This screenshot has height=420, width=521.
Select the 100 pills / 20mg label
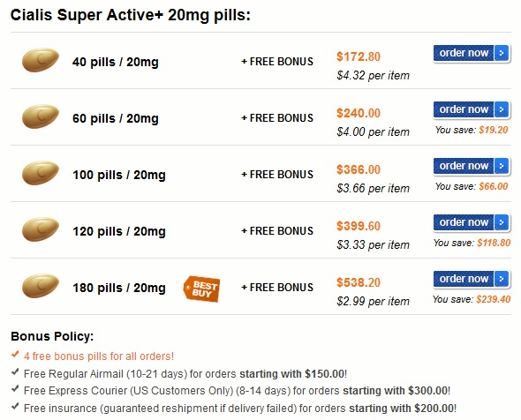[x=119, y=175]
